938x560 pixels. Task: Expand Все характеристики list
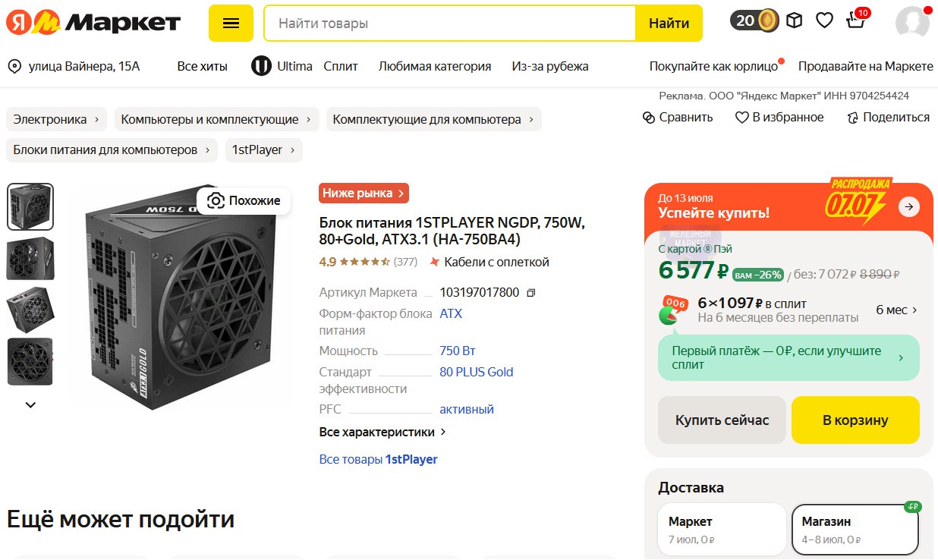point(382,432)
